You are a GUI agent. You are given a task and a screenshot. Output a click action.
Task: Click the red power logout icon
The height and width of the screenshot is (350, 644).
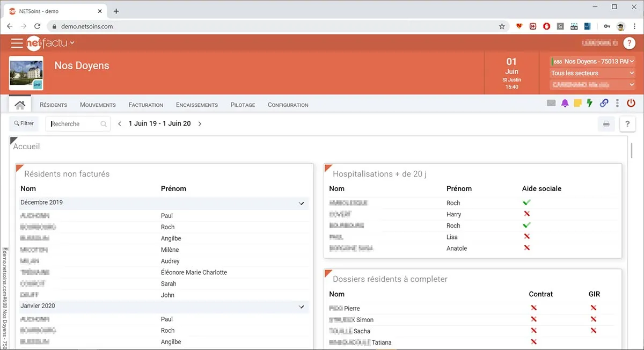(x=631, y=104)
